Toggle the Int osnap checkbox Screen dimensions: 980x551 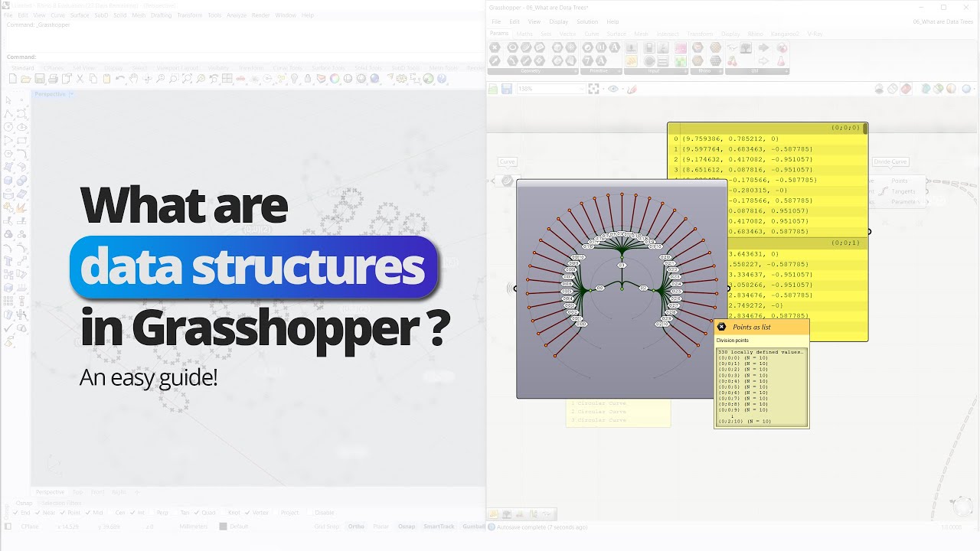click(132, 513)
